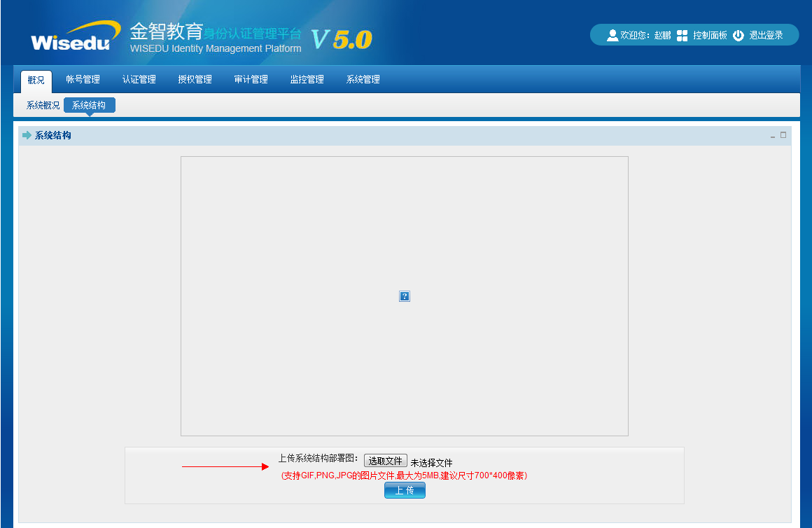Click the 控制面板 grid icon
The height and width of the screenshot is (528, 812).
(682, 35)
